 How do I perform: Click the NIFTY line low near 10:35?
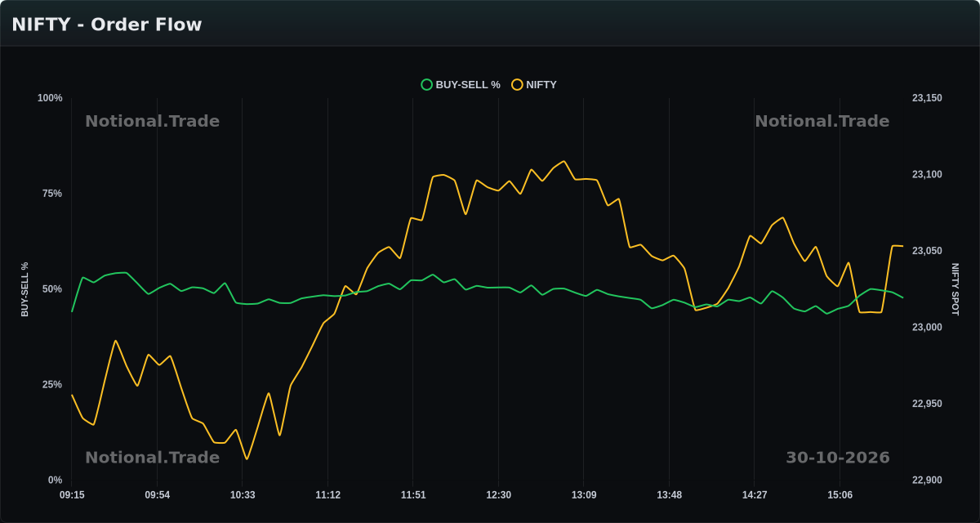[247, 459]
